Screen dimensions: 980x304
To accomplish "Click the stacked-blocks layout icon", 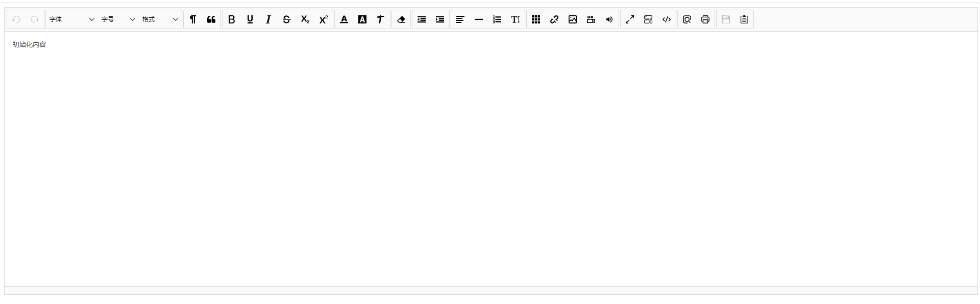I will [x=648, y=19].
